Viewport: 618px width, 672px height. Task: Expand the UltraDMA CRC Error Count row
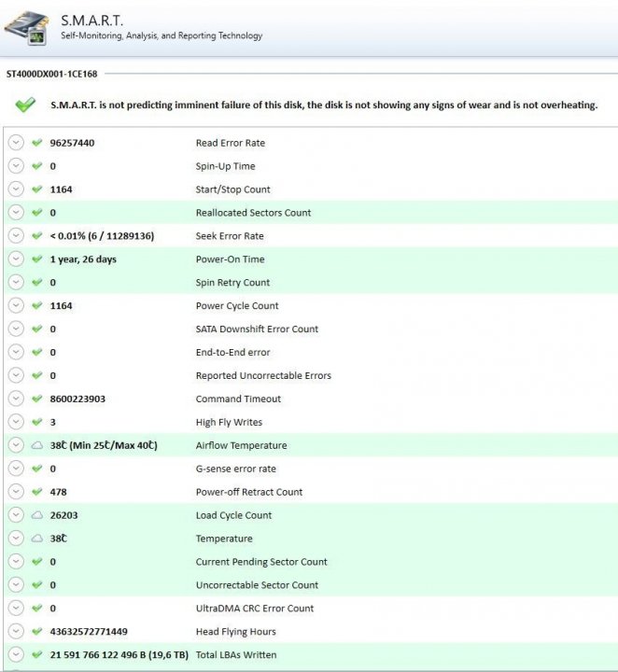pyautogui.click(x=16, y=609)
